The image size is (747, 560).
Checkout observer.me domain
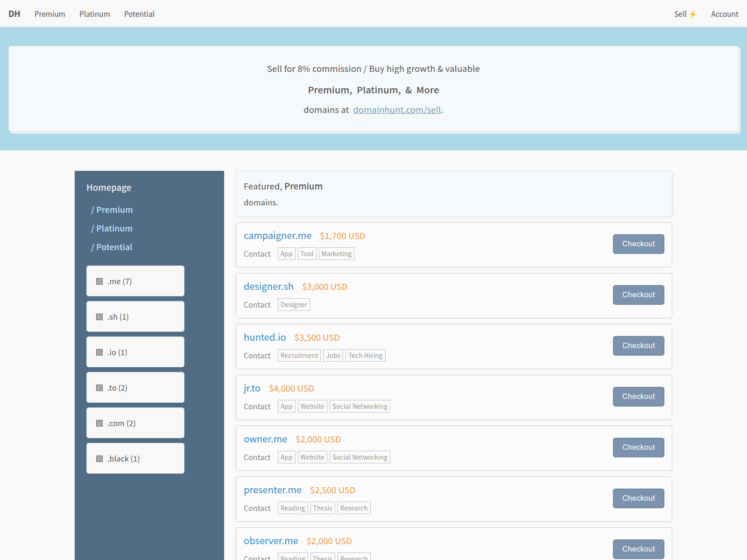[639, 549]
